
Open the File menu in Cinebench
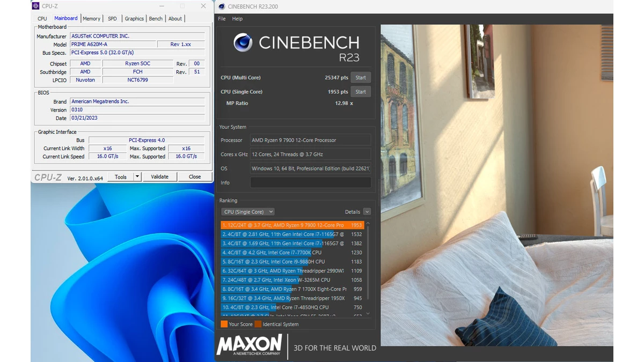[222, 19]
